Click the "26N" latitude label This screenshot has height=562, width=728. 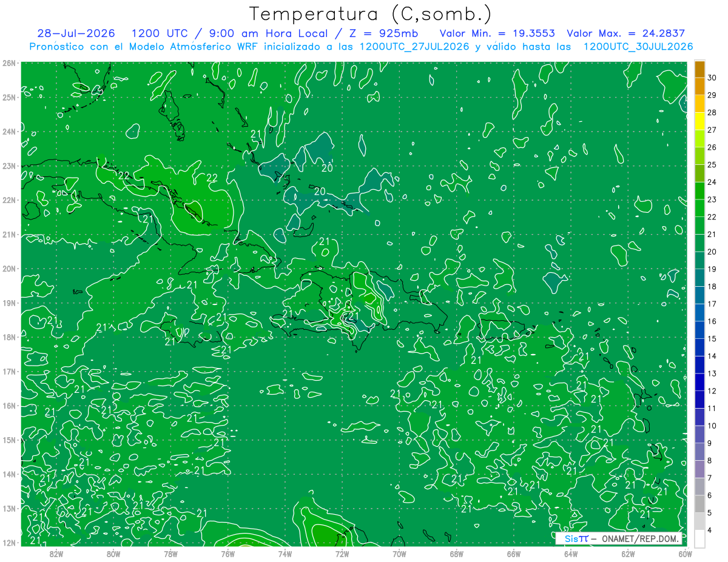[x=8, y=63]
